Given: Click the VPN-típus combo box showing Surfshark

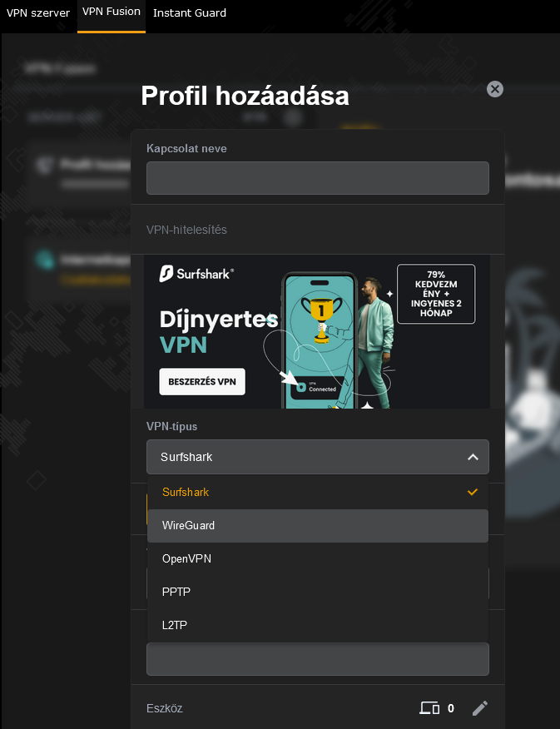Looking at the screenshot, I should [318, 457].
